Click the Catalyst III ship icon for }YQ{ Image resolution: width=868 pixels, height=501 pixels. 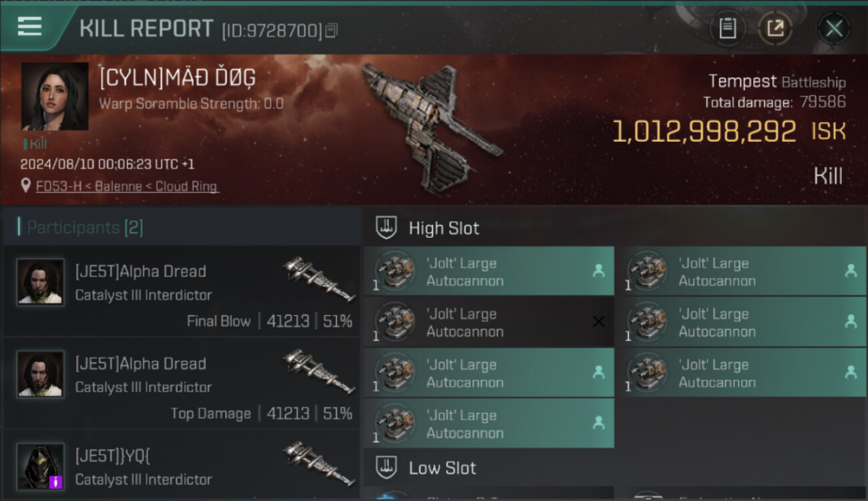pos(318,464)
